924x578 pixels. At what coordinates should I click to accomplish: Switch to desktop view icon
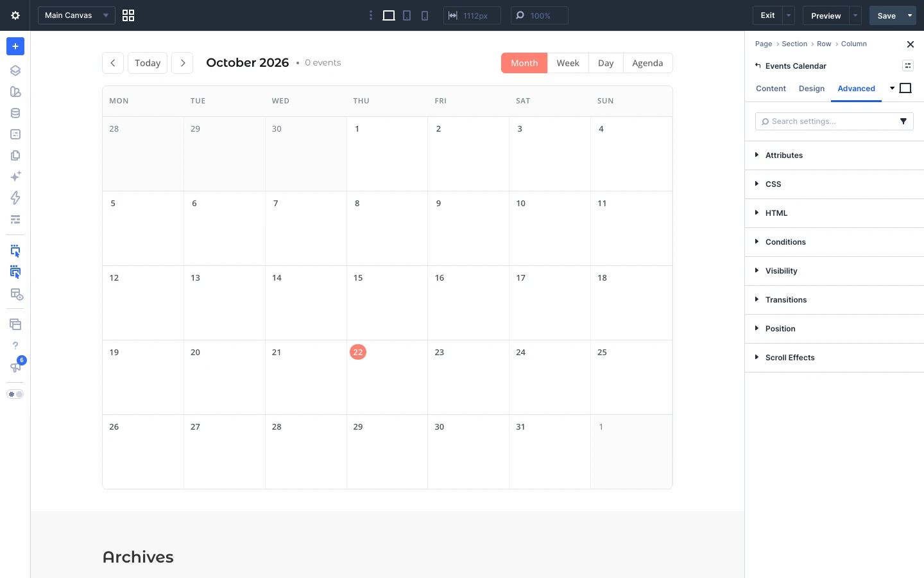coord(389,15)
